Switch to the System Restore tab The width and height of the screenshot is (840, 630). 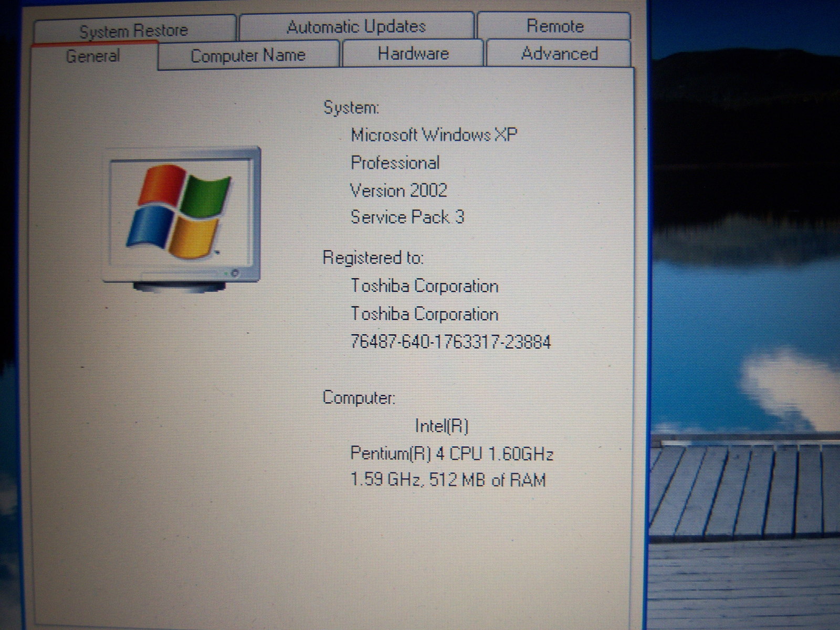[134, 29]
